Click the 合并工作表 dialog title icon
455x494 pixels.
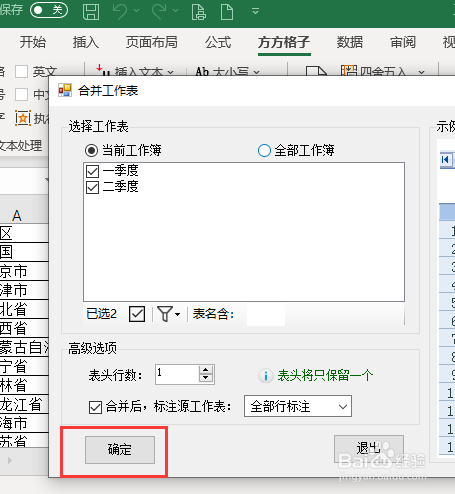point(65,90)
